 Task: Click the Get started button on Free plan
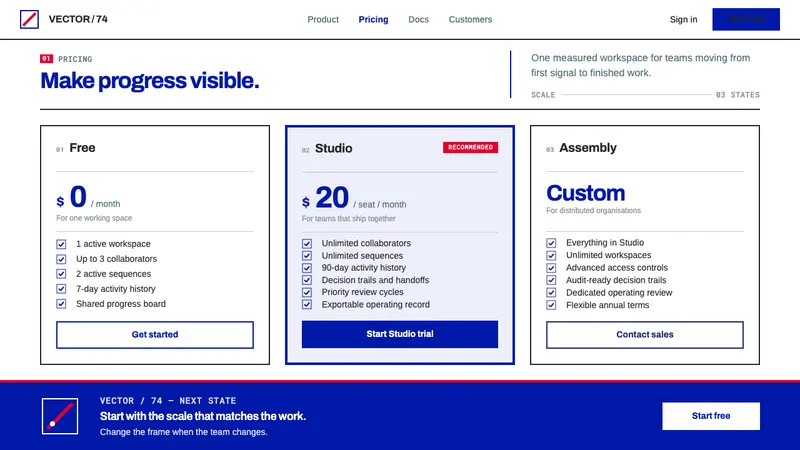(x=155, y=335)
